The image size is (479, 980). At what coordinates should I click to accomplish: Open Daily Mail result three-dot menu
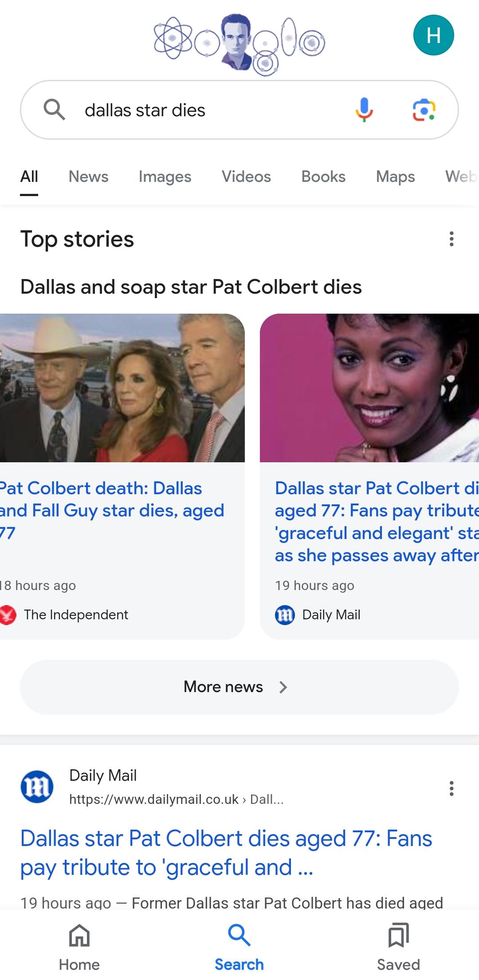point(452,788)
